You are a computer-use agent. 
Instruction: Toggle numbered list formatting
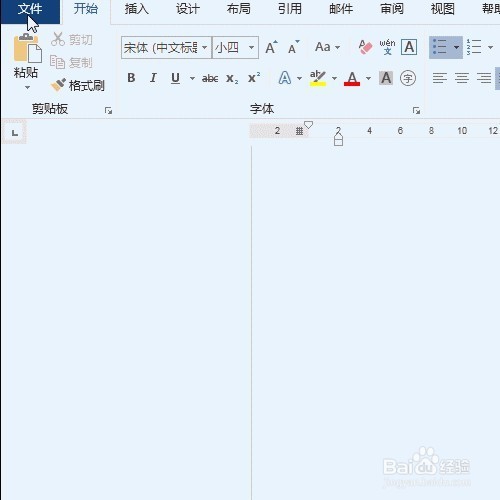474,47
